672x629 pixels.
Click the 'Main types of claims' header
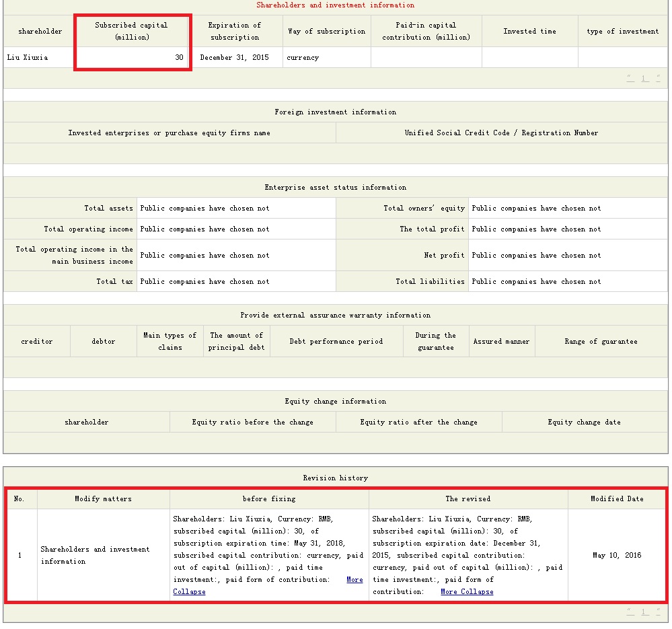point(170,341)
